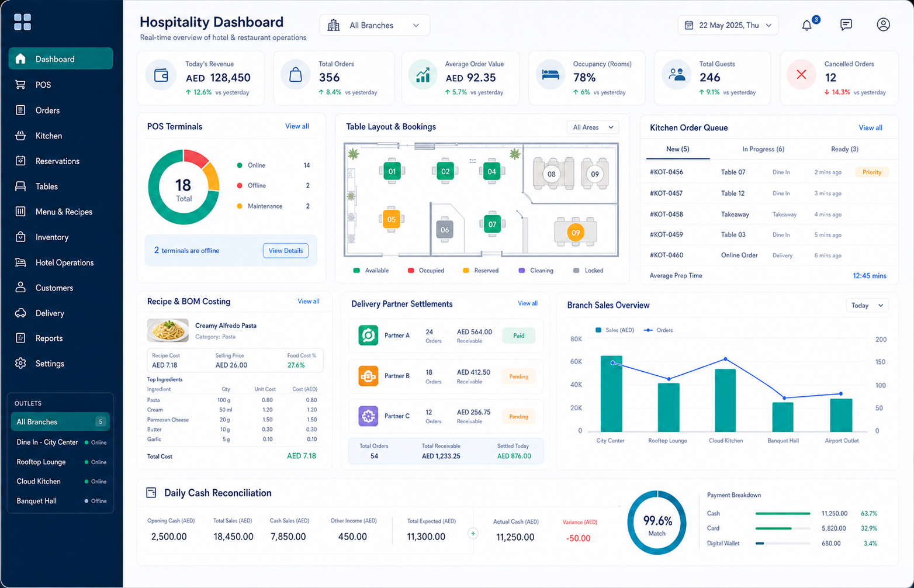Click the Average Order Value chart icon

pyautogui.click(x=423, y=75)
